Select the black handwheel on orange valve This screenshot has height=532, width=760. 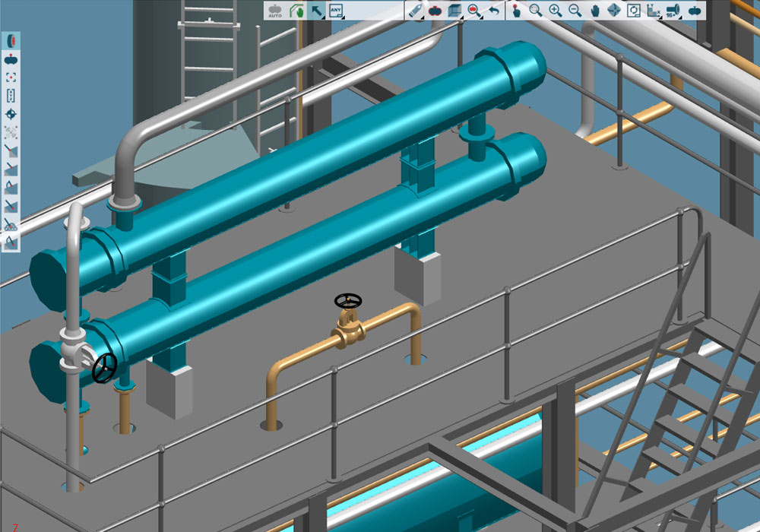click(x=347, y=301)
